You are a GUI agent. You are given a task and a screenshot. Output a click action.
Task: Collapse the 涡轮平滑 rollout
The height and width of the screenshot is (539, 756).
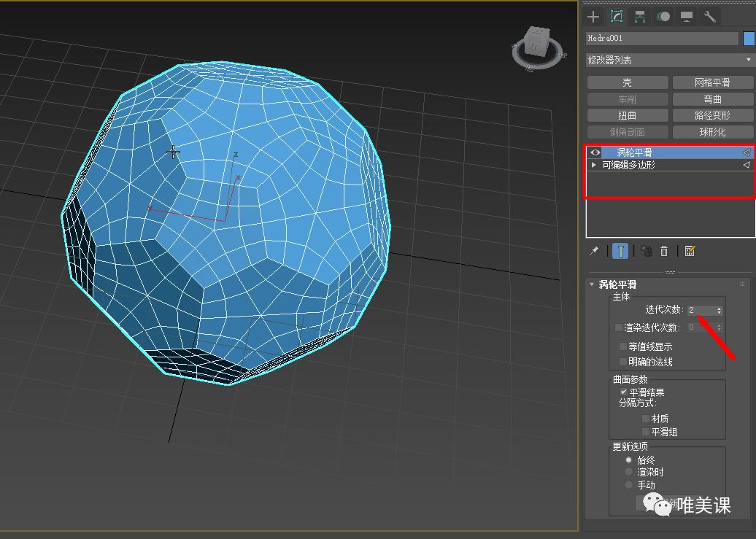[593, 284]
